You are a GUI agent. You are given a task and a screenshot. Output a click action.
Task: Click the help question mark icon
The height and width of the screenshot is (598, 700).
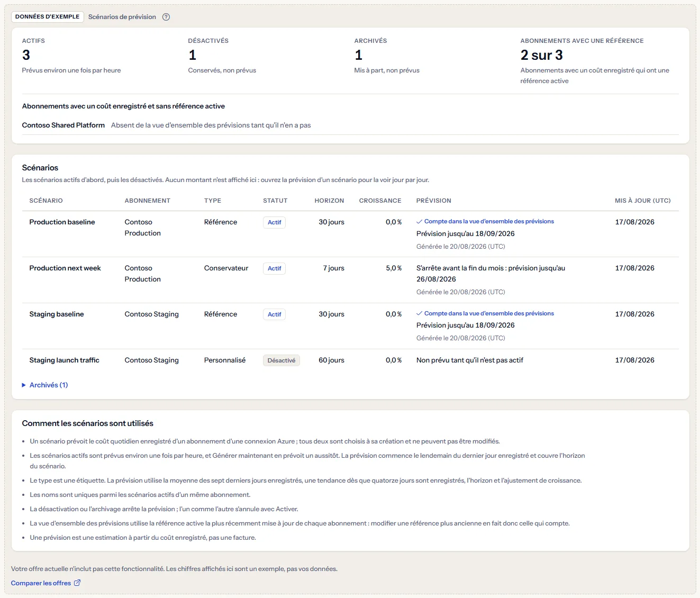166,17
